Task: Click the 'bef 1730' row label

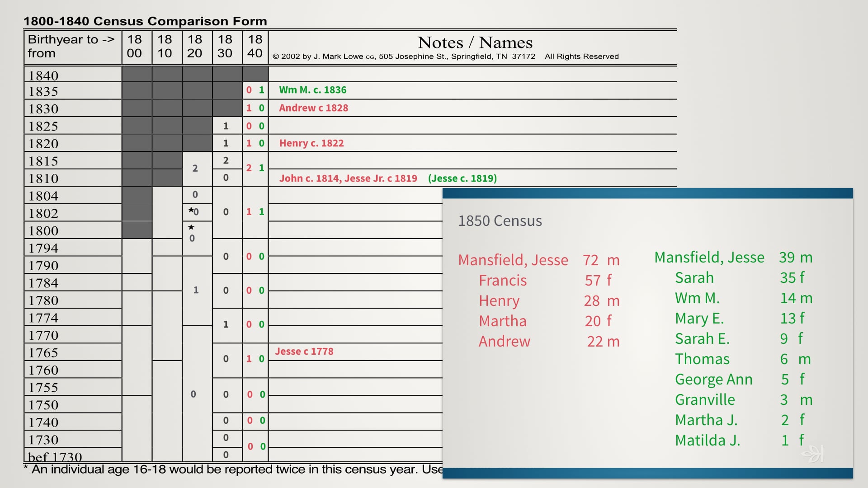Action: [55, 456]
